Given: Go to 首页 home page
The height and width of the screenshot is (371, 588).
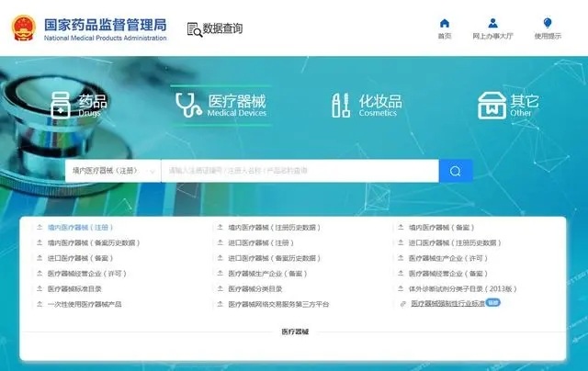Looking at the screenshot, I should pos(445,28).
